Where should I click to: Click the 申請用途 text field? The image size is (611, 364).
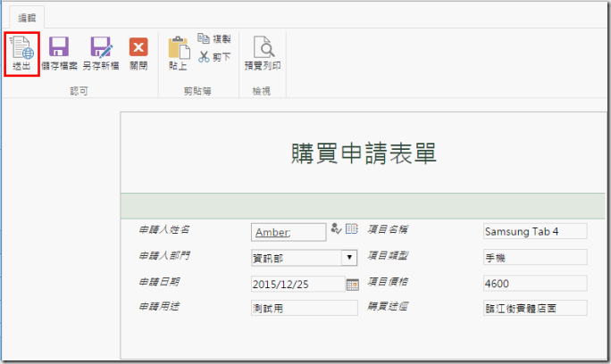coord(304,309)
